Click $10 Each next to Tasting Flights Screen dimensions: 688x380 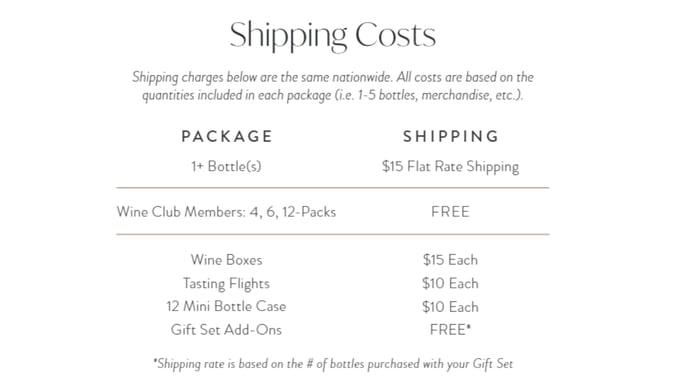(x=450, y=283)
